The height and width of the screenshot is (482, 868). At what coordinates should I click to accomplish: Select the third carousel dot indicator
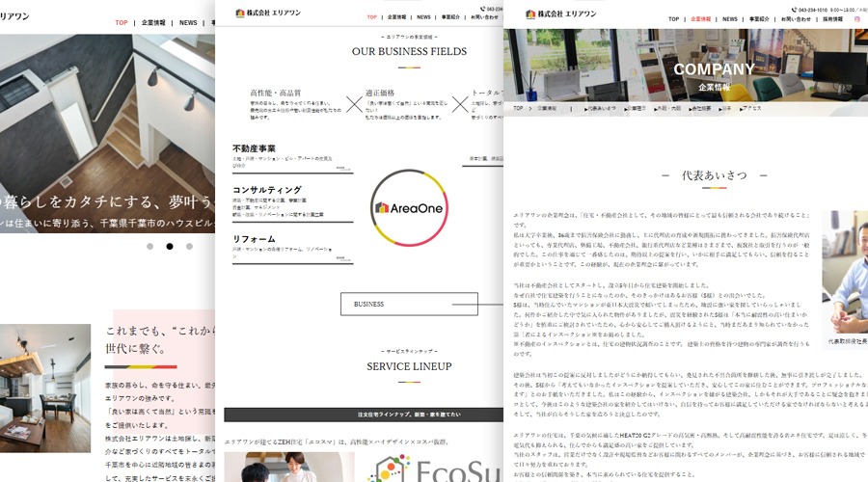pyautogui.click(x=190, y=246)
